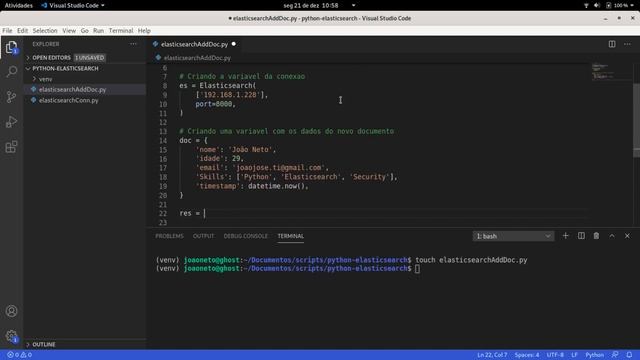The image size is (640, 360).
Task: Split the editor to the right
Action: [612, 44]
